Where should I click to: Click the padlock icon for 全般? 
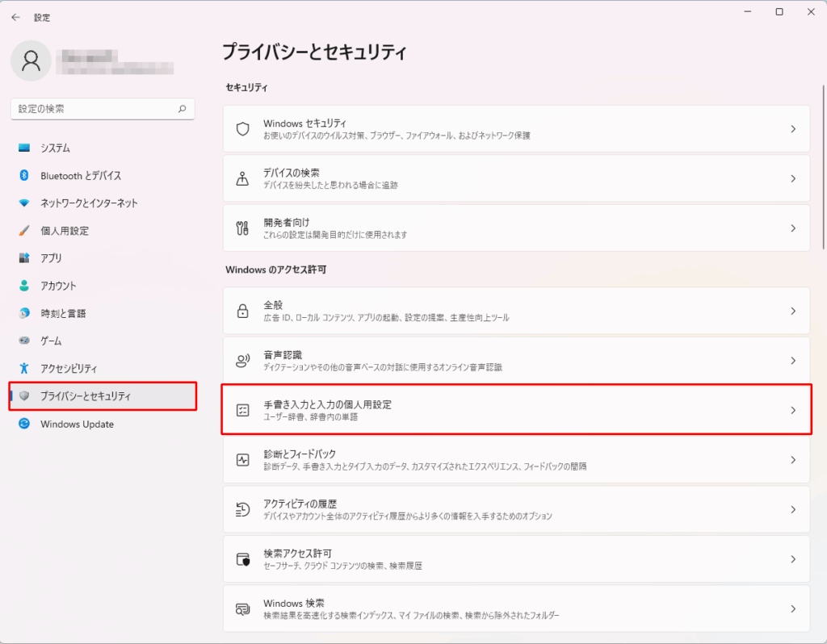click(x=242, y=311)
